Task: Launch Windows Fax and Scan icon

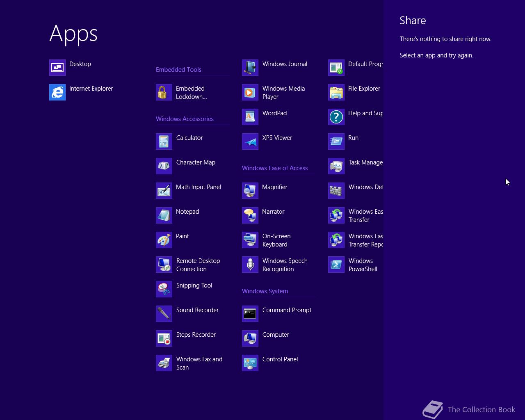Action: point(164,363)
